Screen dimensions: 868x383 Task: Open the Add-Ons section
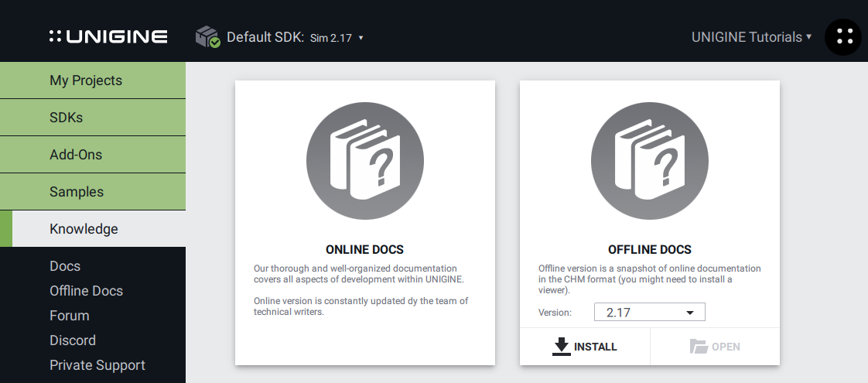93,155
